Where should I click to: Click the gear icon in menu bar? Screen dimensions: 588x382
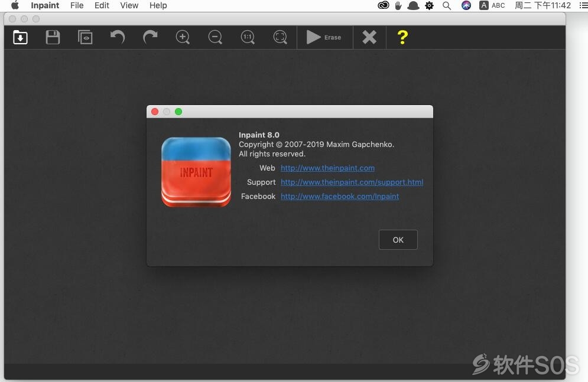pyautogui.click(x=430, y=5)
